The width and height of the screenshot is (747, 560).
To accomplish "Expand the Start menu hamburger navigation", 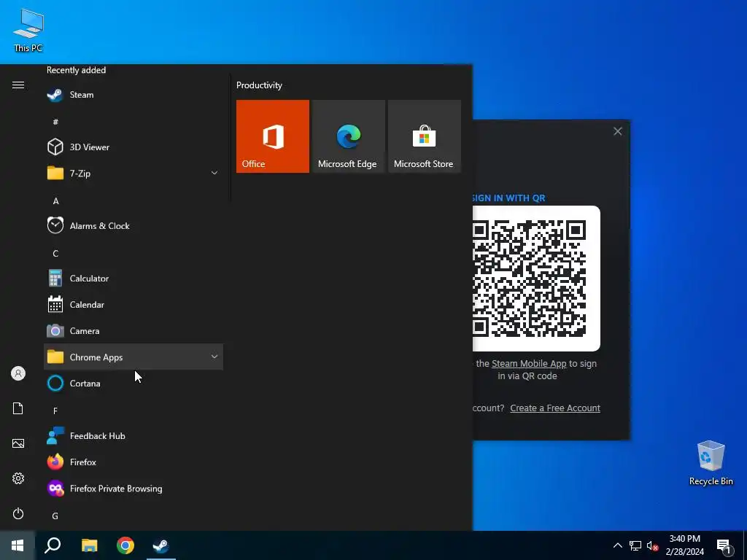I will [x=18, y=85].
